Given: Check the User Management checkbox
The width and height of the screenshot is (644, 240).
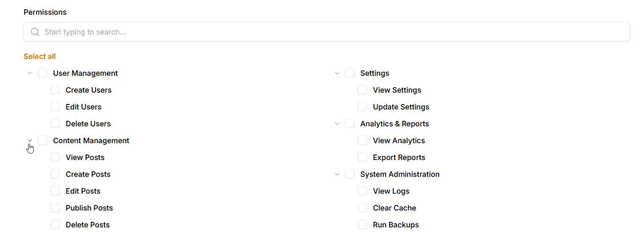Looking at the screenshot, I should tap(43, 73).
